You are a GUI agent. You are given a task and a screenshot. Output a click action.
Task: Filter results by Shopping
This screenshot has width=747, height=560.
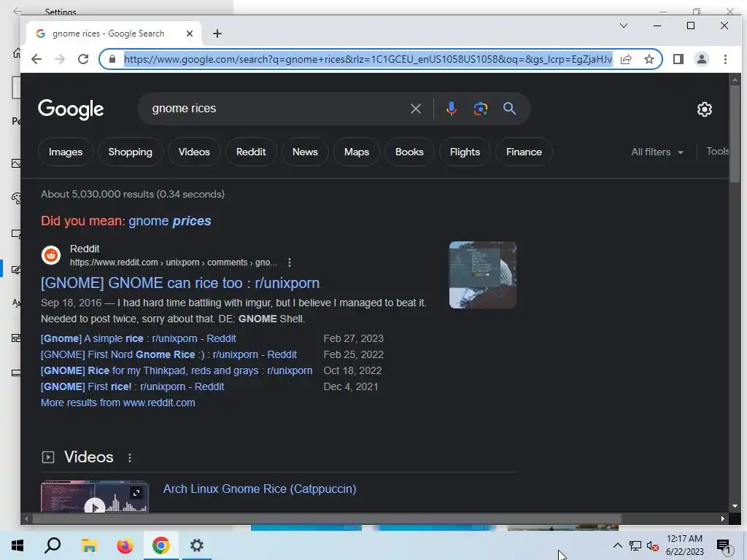pyautogui.click(x=130, y=152)
